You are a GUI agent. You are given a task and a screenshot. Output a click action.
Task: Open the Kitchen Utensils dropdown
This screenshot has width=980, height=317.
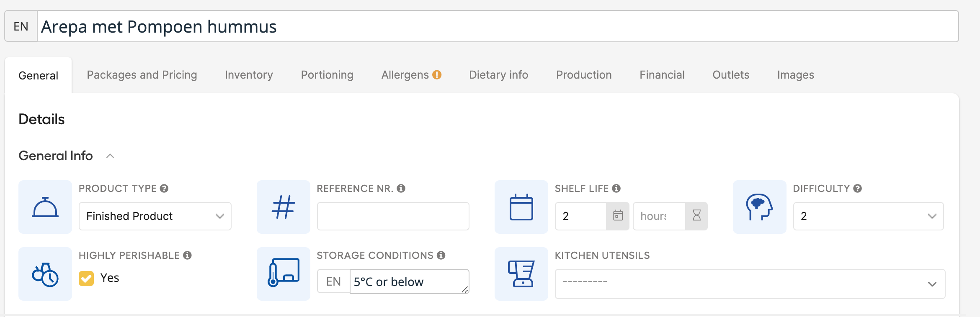click(x=750, y=284)
